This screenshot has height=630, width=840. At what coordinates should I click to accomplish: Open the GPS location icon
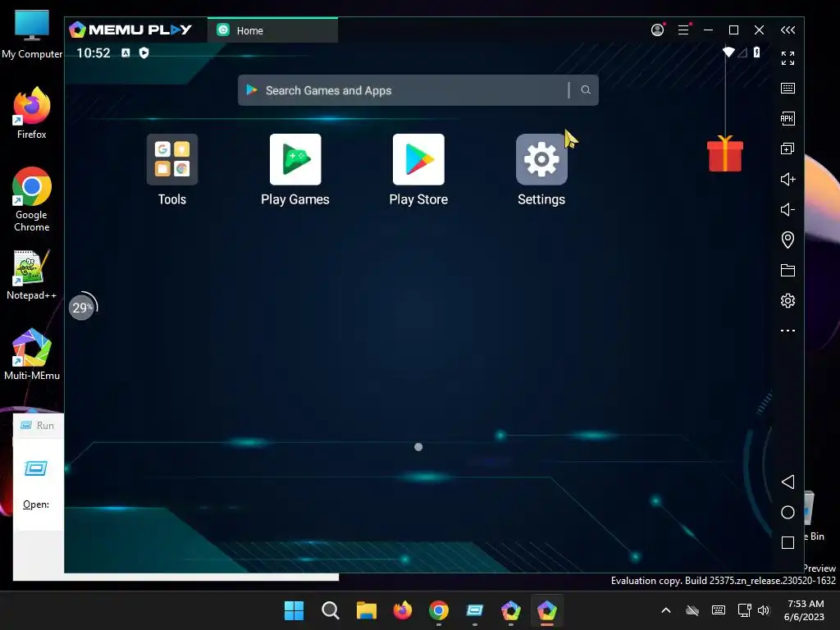[x=787, y=240]
